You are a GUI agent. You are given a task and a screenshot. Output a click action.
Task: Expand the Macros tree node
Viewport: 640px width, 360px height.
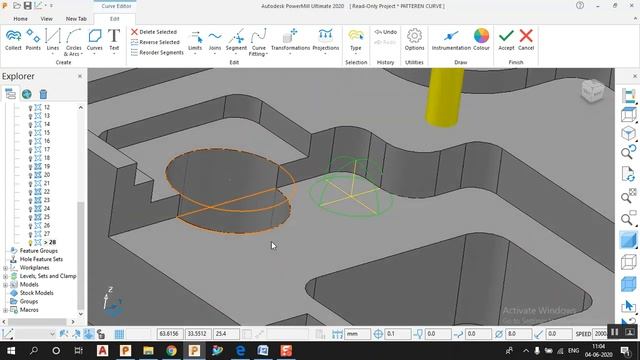coord(5,310)
